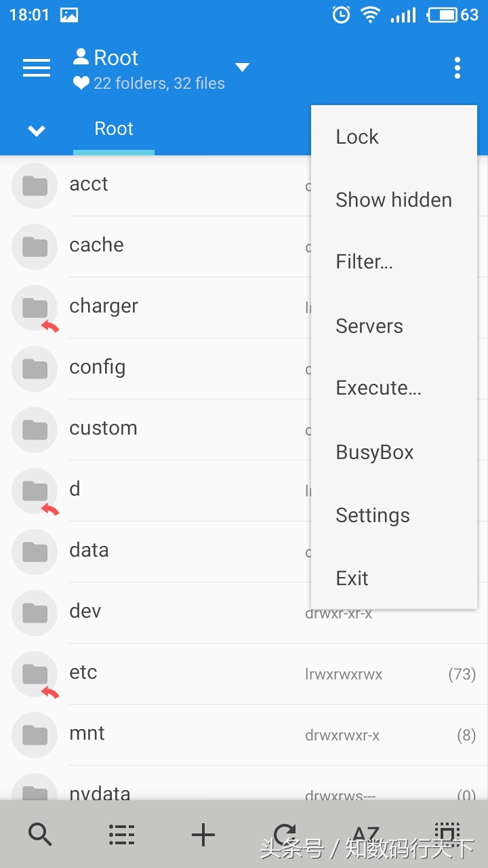Select Lock from the menu
Image resolution: width=488 pixels, height=868 pixels.
click(x=357, y=137)
